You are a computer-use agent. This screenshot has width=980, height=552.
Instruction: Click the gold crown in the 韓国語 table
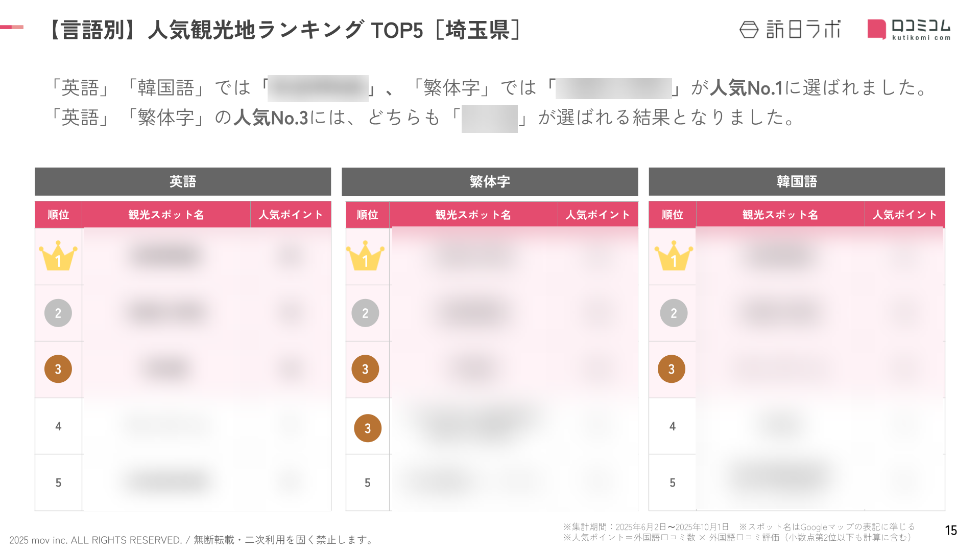point(674,256)
